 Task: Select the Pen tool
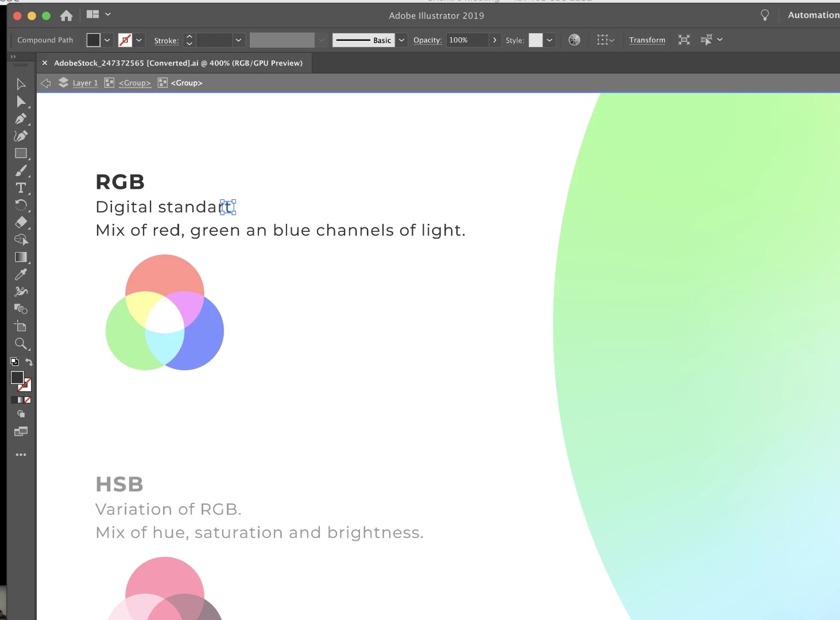(21, 119)
